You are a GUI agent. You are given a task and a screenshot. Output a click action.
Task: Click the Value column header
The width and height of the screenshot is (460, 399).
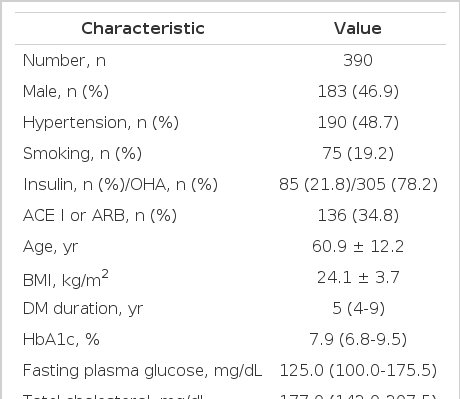tap(358, 28)
